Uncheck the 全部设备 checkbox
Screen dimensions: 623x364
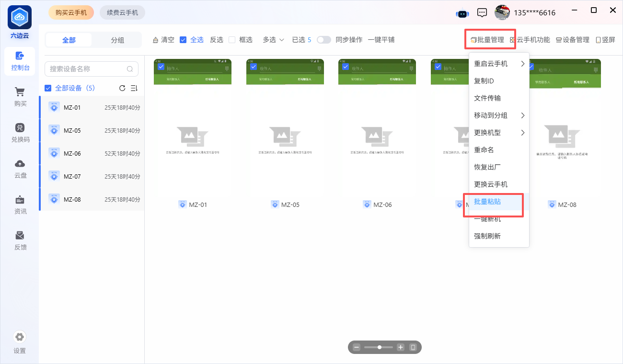(48, 88)
